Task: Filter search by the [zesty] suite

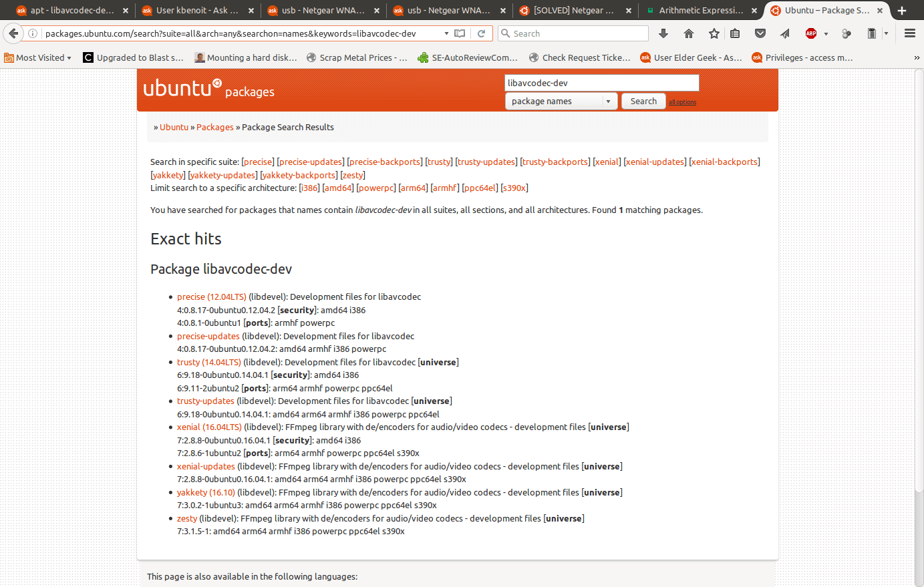Action: click(x=353, y=176)
